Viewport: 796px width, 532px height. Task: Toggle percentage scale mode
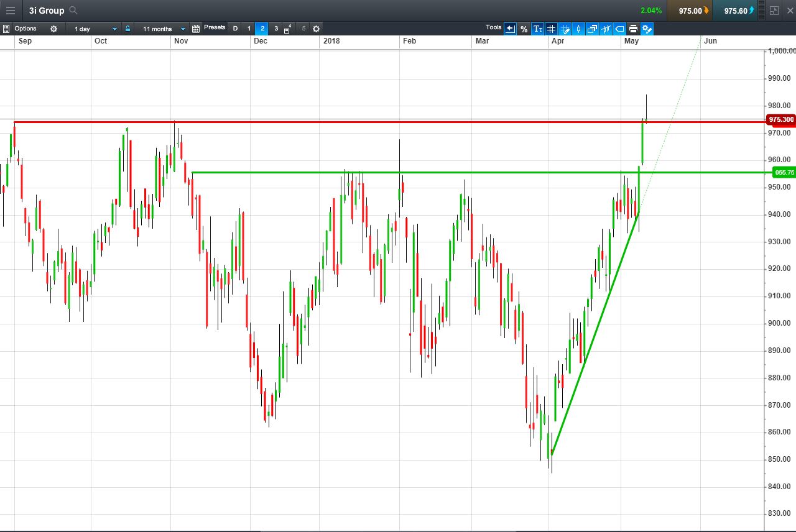click(524, 29)
